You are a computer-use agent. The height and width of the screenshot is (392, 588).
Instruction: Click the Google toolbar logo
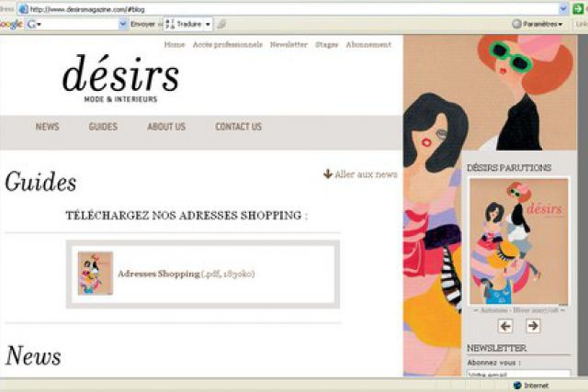11,25
